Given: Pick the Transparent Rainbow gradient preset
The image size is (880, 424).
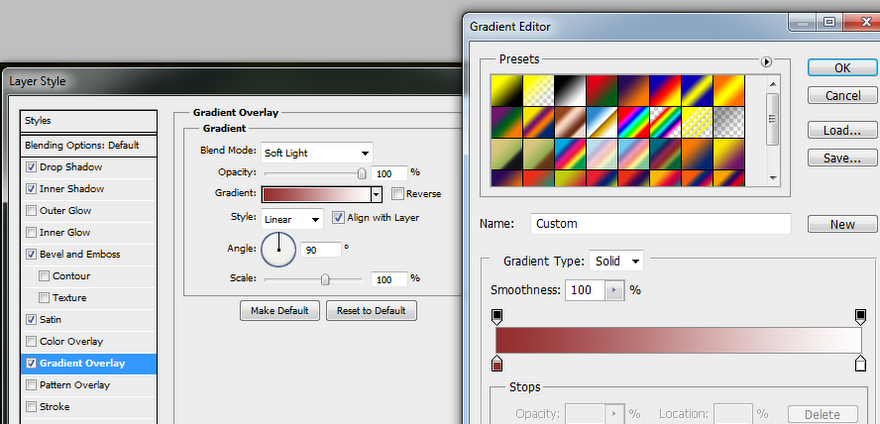Looking at the screenshot, I should [665, 122].
